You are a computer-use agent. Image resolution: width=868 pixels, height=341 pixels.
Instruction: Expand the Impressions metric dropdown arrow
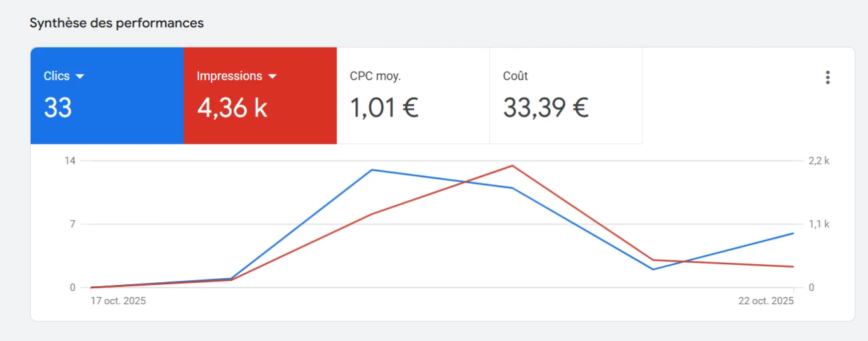coord(272,77)
